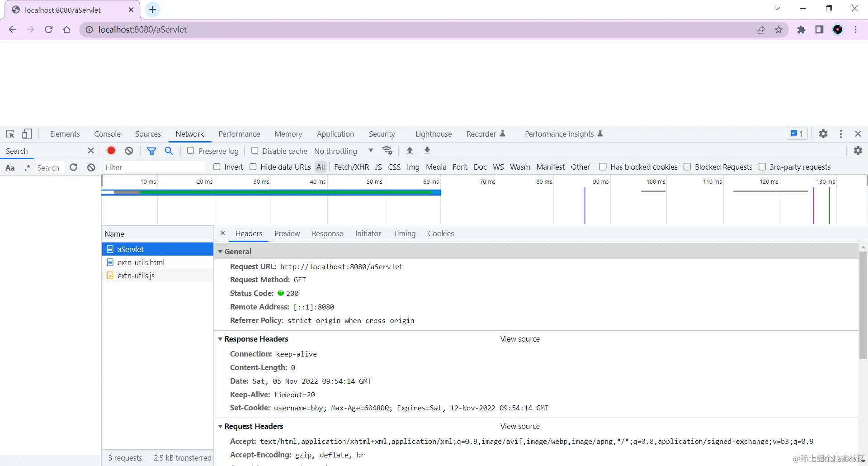Check the Invert filter checkbox
868x466 pixels.
pos(217,167)
